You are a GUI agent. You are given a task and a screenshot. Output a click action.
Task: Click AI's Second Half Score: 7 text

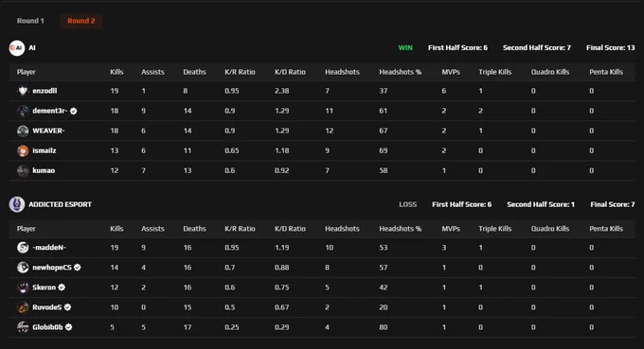537,48
